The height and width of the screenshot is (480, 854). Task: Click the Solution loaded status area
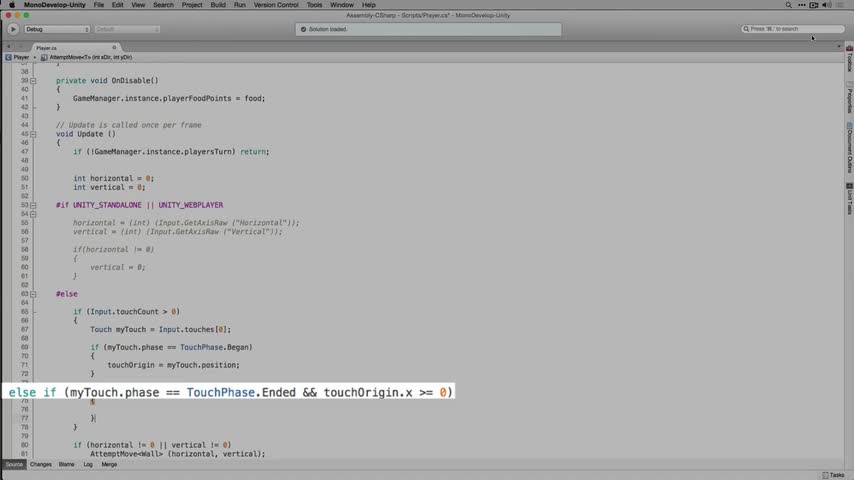point(428,29)
